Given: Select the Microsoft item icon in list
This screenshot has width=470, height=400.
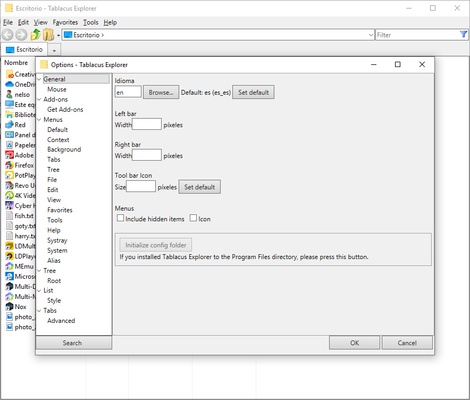Looking at the screenshot, I should 9,276.
